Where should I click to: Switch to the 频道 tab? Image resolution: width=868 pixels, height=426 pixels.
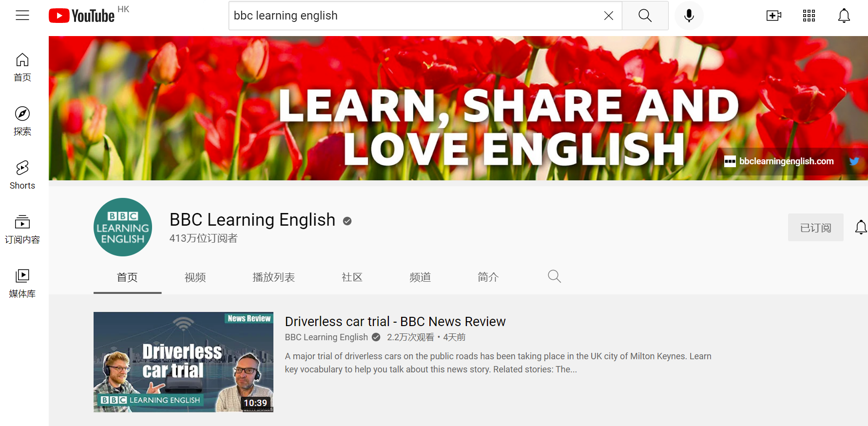(x=420, y=277)
